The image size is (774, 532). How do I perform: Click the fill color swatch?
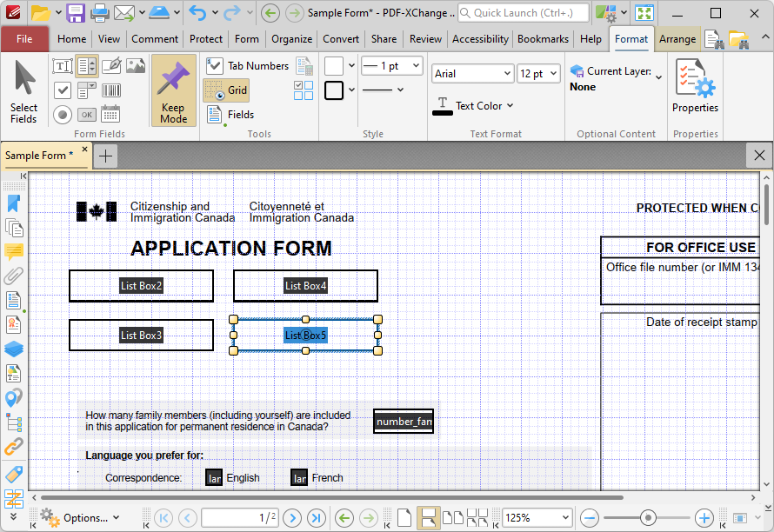coord(334,66)
